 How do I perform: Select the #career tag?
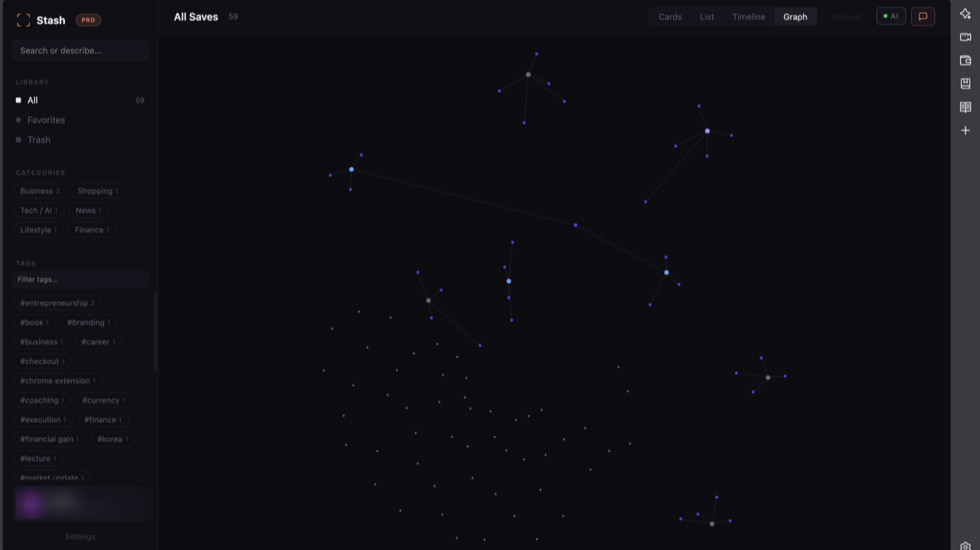pyautogui.click(x=98, y=342)
